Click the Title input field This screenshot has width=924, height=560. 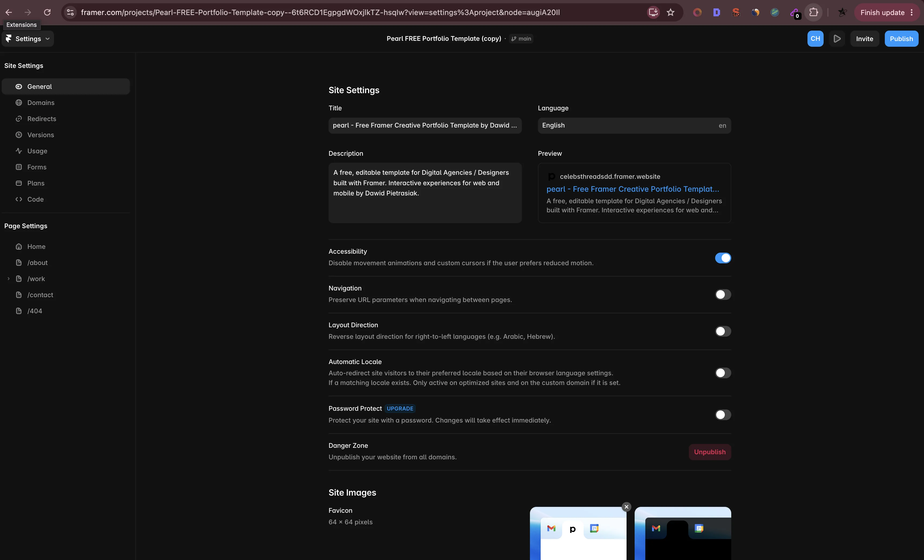click(425, 125)
